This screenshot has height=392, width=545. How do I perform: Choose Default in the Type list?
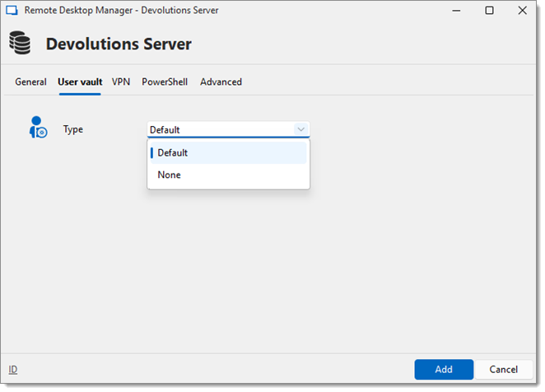click(228, 152)
